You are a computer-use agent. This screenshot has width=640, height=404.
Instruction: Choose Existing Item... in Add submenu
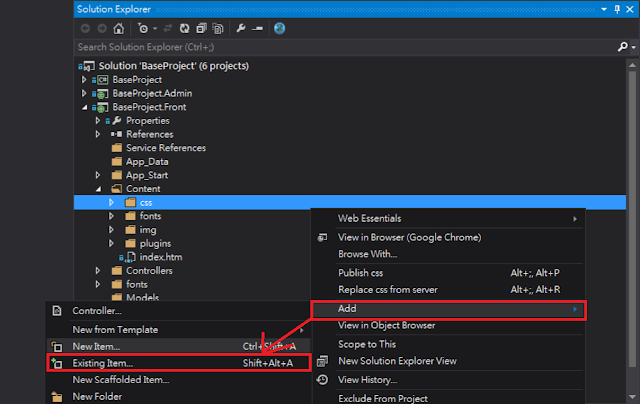[178, 363]
